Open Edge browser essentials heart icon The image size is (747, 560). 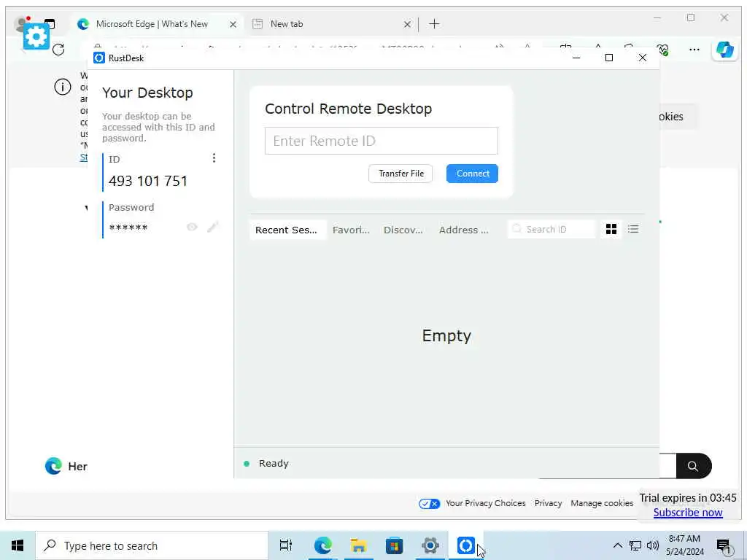(x=662, y=50)
